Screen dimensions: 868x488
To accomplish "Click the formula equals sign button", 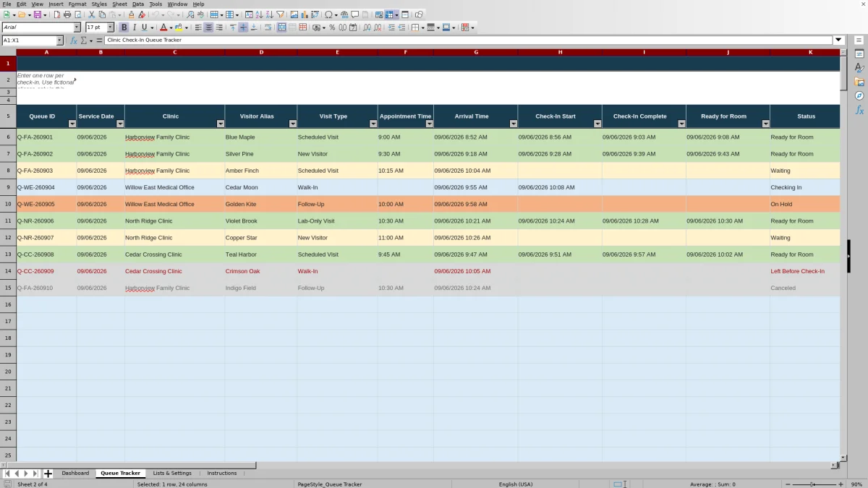I will 99,40.
